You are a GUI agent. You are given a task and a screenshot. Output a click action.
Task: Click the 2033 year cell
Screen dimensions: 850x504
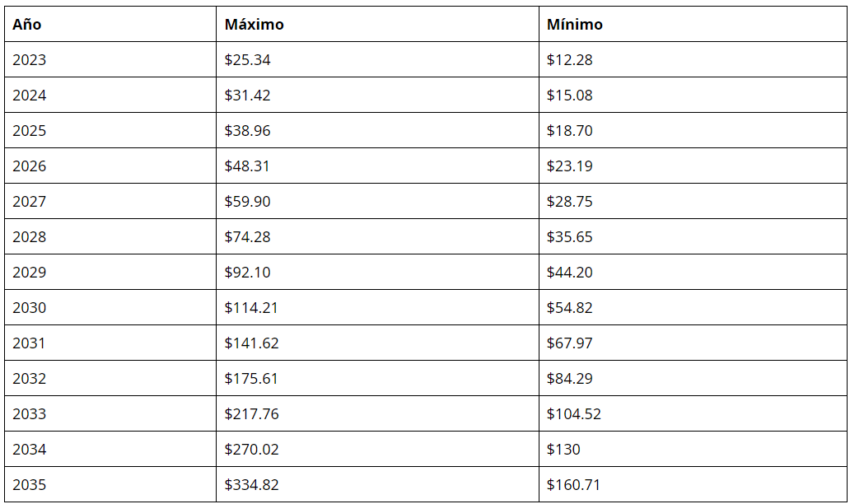111,413
